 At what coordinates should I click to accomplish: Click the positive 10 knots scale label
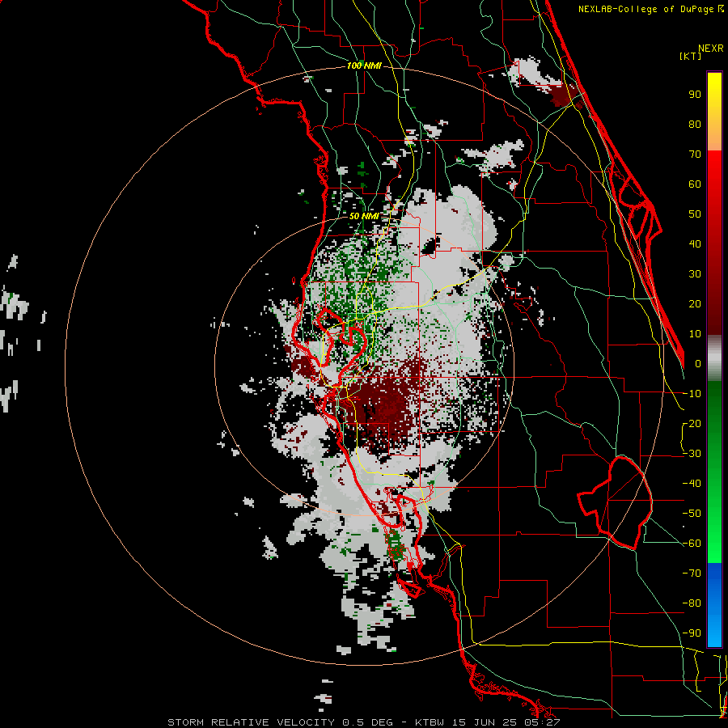695,334
